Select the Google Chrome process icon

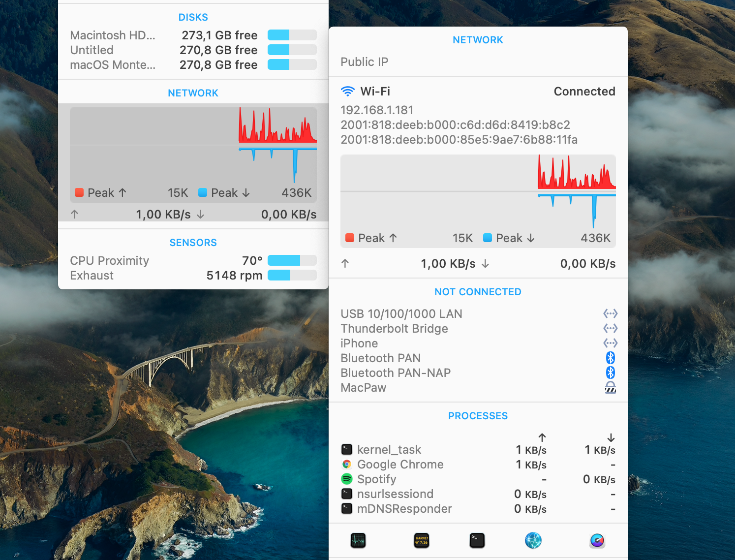coord(347,464)
